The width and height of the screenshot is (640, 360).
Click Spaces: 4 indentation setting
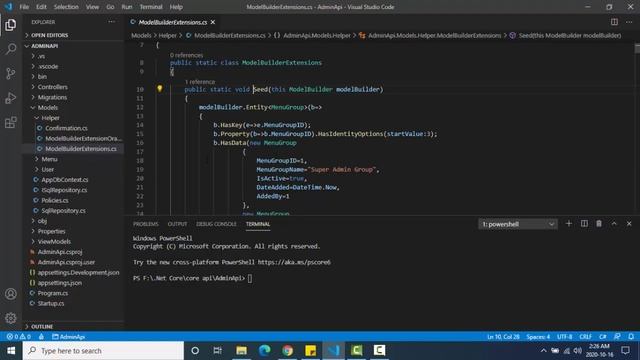pyautogui.click(x=538, y=337)
